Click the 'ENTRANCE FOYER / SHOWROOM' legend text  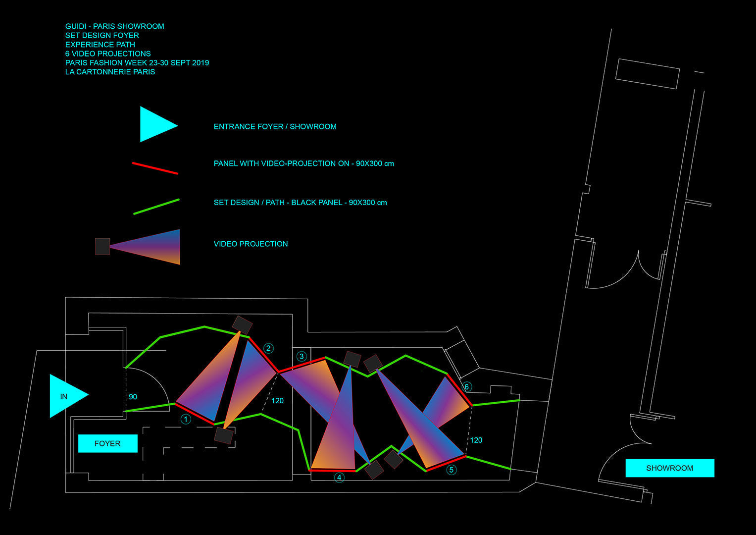275,126
